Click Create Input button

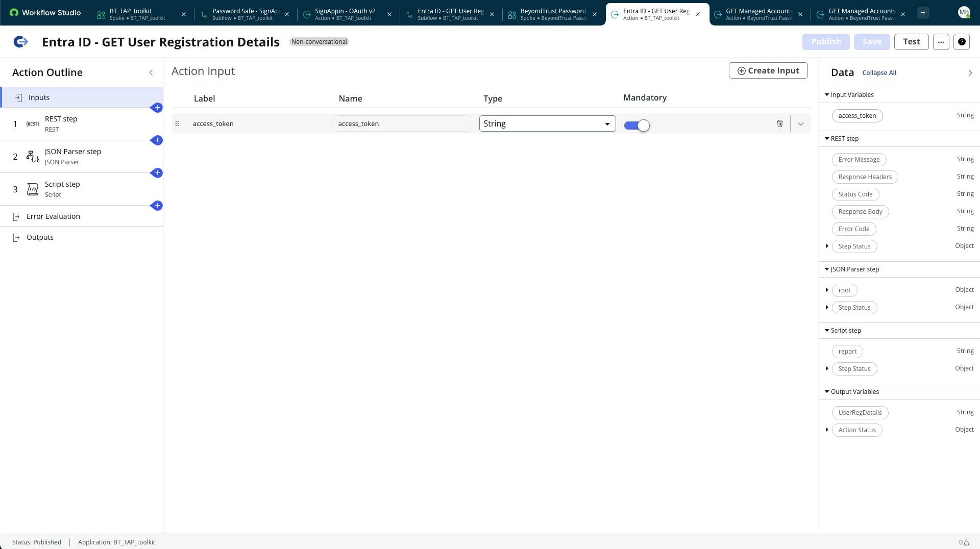tap(768, 70)
